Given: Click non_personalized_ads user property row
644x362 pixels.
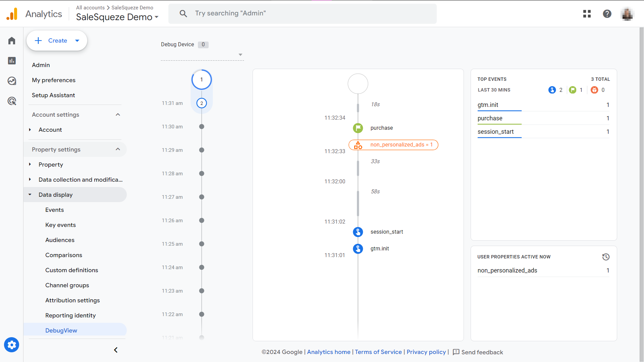Looking at the screenshot, I should (543, 270).
